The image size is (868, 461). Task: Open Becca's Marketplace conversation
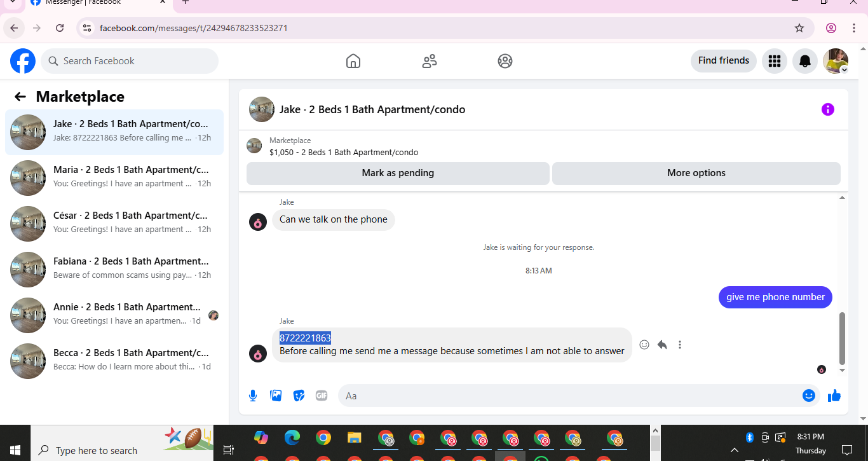pyautogui.click(x=114, y=361)
